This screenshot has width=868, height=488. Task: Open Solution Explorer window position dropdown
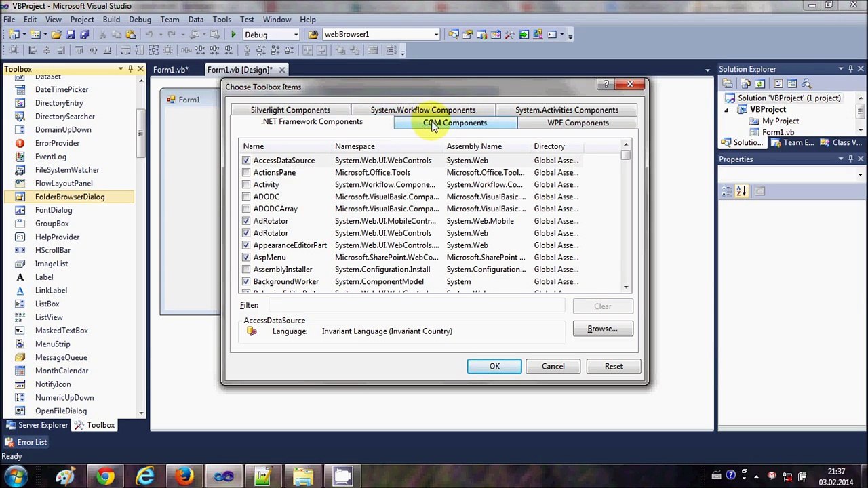[841, 69]
